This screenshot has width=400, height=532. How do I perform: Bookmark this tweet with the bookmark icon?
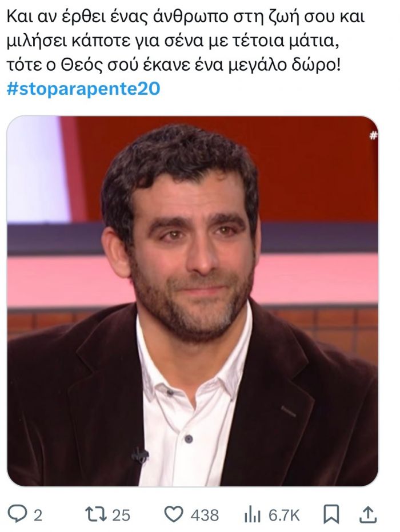tap(331, 515)
